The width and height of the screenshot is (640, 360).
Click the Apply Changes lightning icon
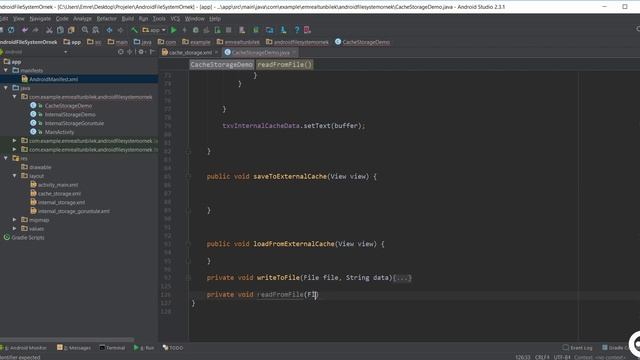pos(184,30)
